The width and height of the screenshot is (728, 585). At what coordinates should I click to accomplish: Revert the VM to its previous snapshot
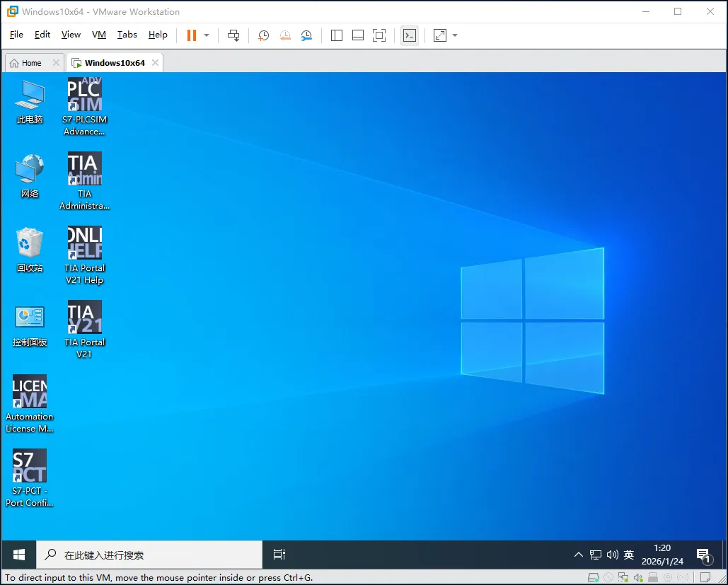coord(285,35)
